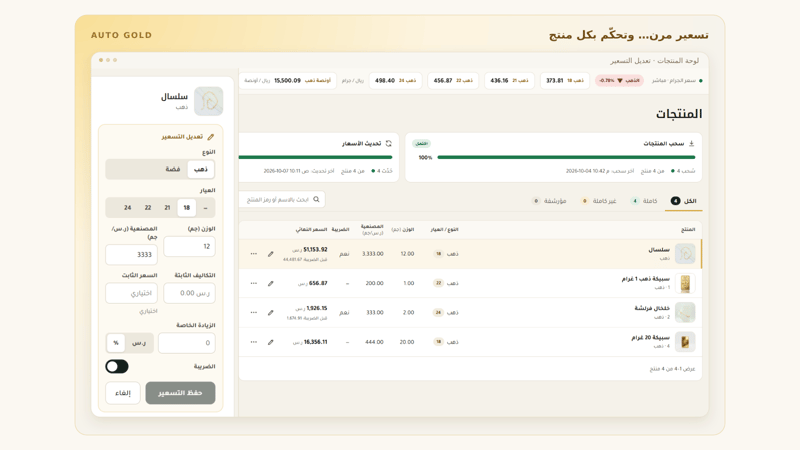800x450 pixels.
Task: Open the الكل products tab
Action: click(x=684, y=201)
